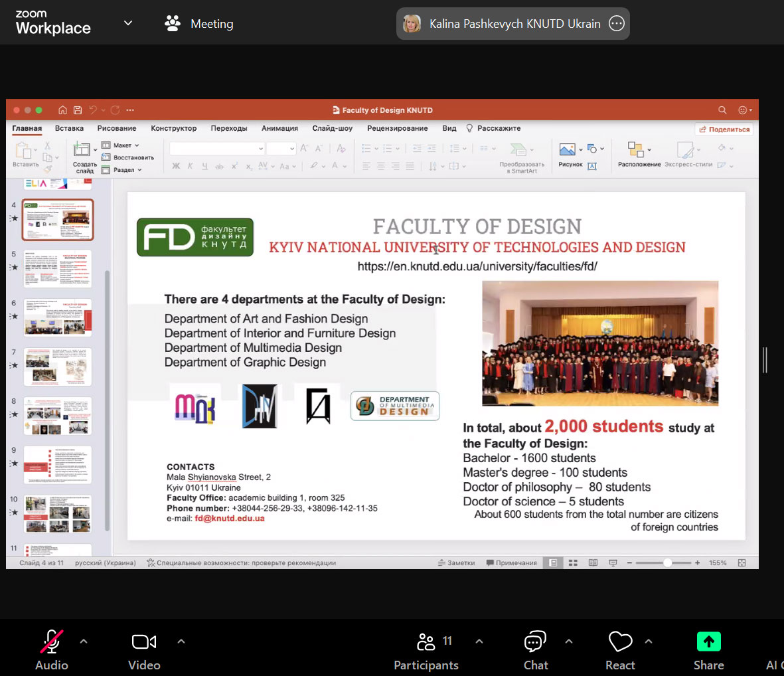Image resolution: width=784 pixels, height=676 pixels.
Task: Fit slide to window icon
Action: click(742, 563)
